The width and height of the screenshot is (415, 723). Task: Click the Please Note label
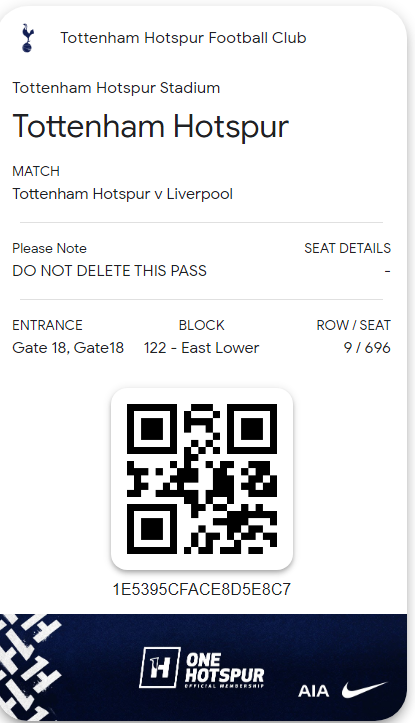[49, 248]
